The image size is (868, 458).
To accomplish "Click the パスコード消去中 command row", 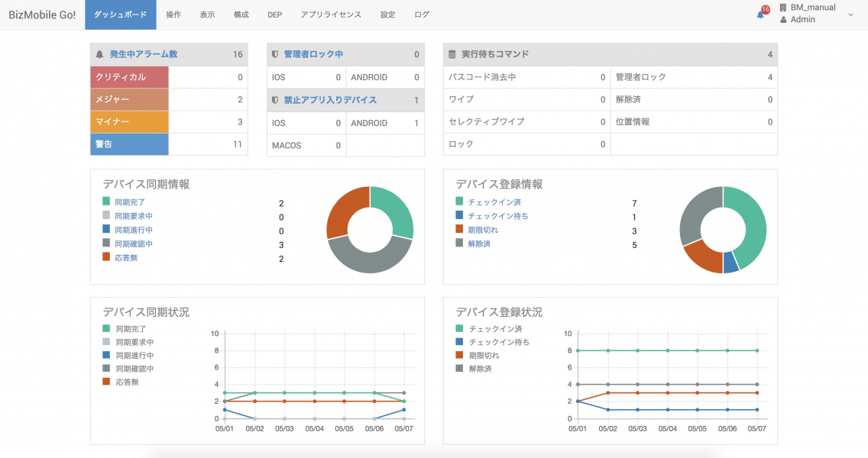I will (x=526, y=77).
